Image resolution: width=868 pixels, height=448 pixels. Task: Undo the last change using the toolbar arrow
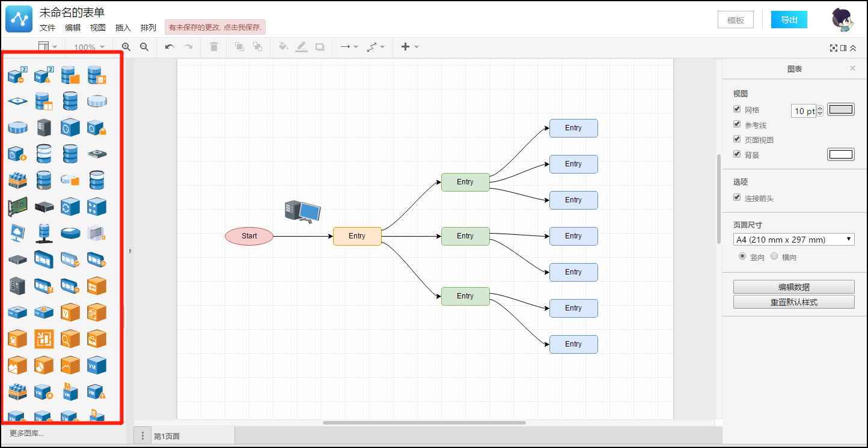tap(170, 47)
